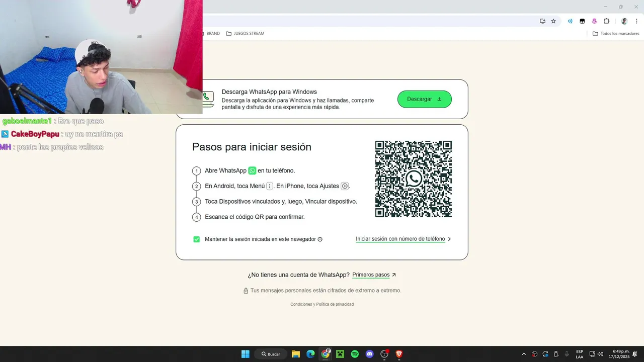Viewport: 644px width, 362px height.
Task: Click the green WhatsApp icon in step 1
Action: (252, 170)
